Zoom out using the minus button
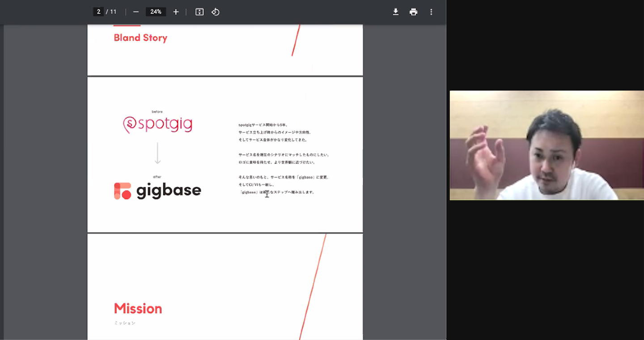The image size is (644, 340). click(136, 12)
